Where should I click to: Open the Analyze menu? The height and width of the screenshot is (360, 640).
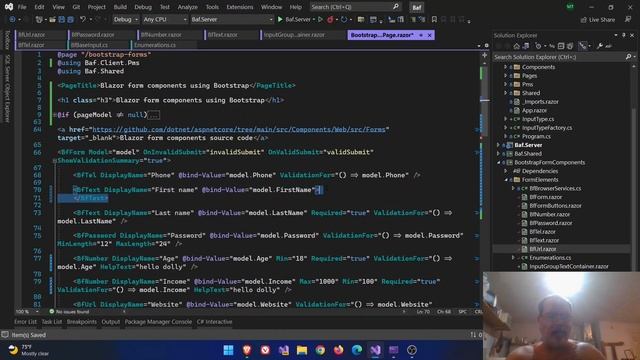point(187,7)
